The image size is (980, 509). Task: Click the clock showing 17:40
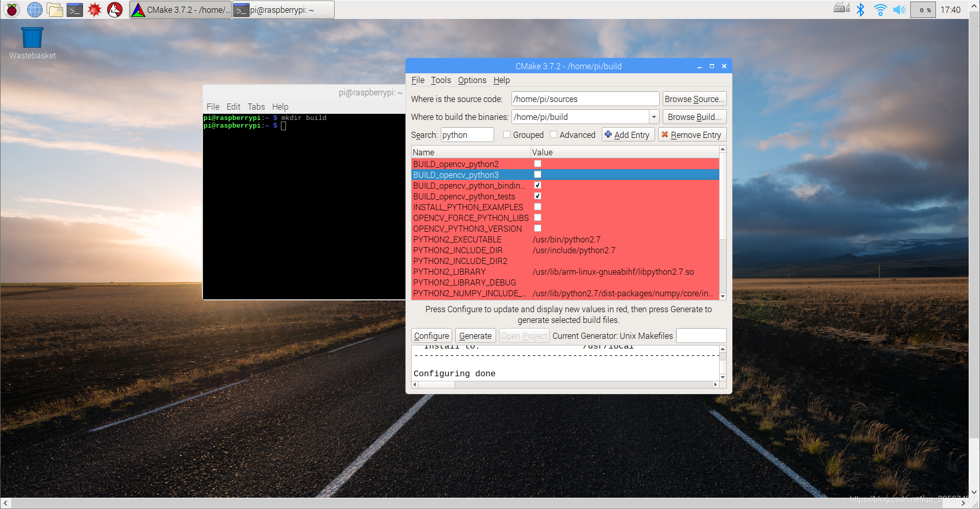click(950, 10)
